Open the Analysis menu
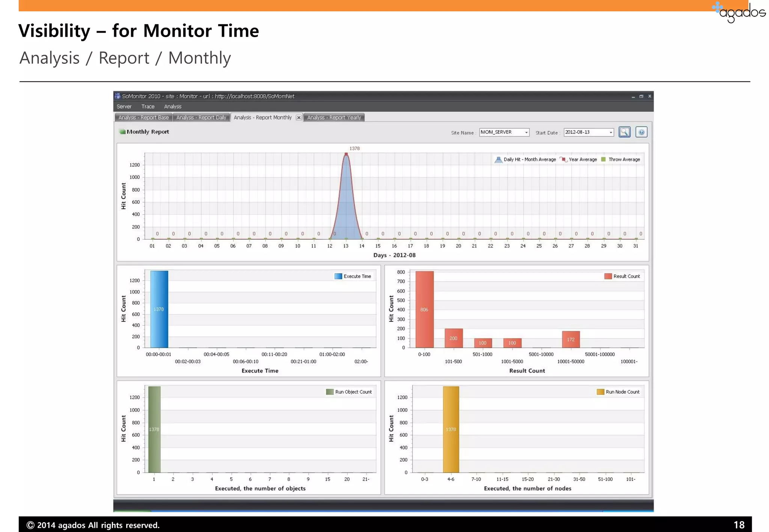The height and width of the screenshot is (532, 769). (x=172, y=107)
